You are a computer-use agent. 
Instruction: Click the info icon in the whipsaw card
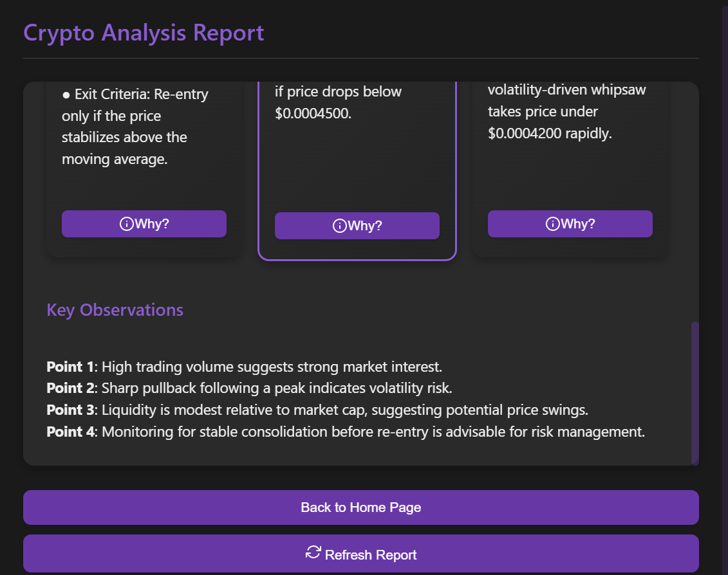point(552,224)
